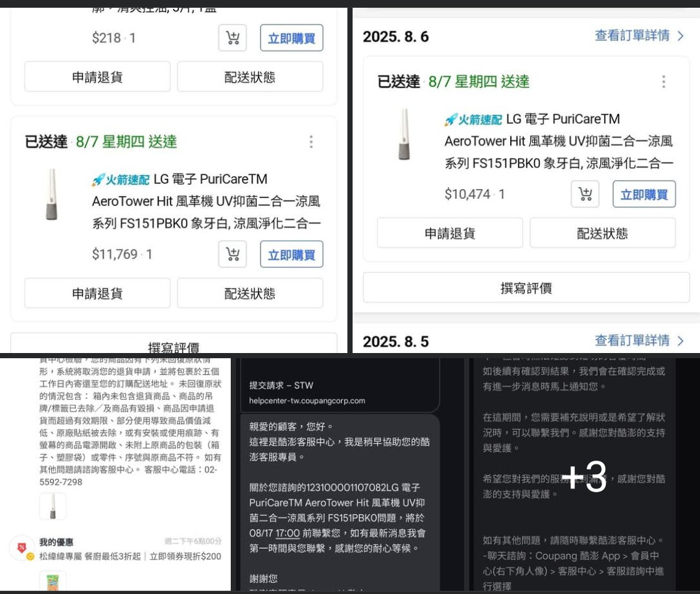Screen dimensions: 700x594
Task: Tap the 已送達 status in the $11,769 card
Action: [x=46, y=142]
